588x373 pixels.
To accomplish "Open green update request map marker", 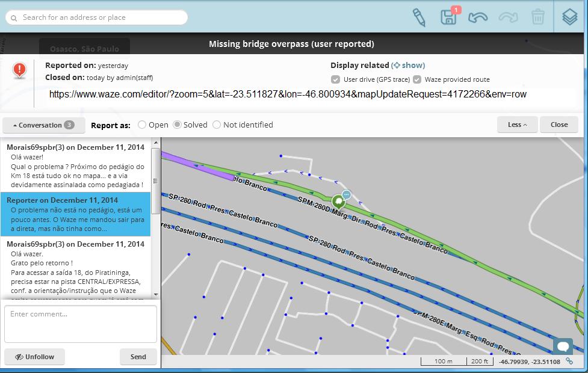I will [339, 202].
